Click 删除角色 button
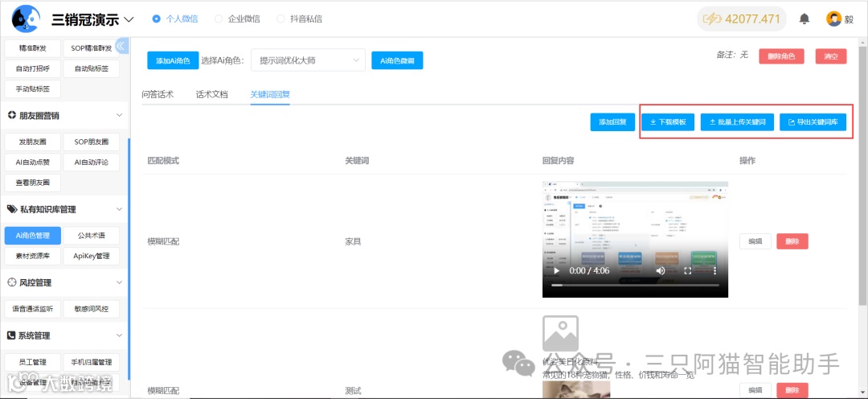 [782, 56]
